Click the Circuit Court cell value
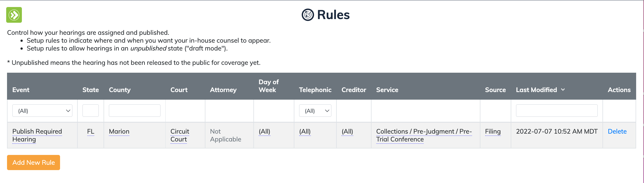The width and height of the screenshot is (644, 183). pyautogui.click(x=180, y=135)
